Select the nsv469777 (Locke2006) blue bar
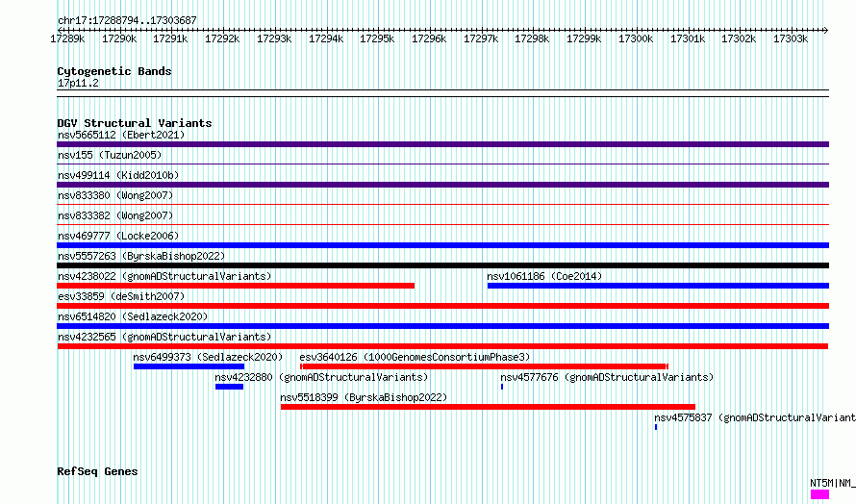Image resolution: width=856 pixels, height=504 pixels. point(442,245)
